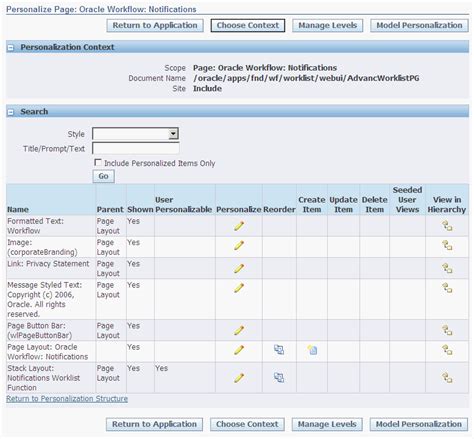Screen dimensions: 474x439
Task: Click Personalize pencil for Stack Layout row
Action: click(x=239, y=378)
